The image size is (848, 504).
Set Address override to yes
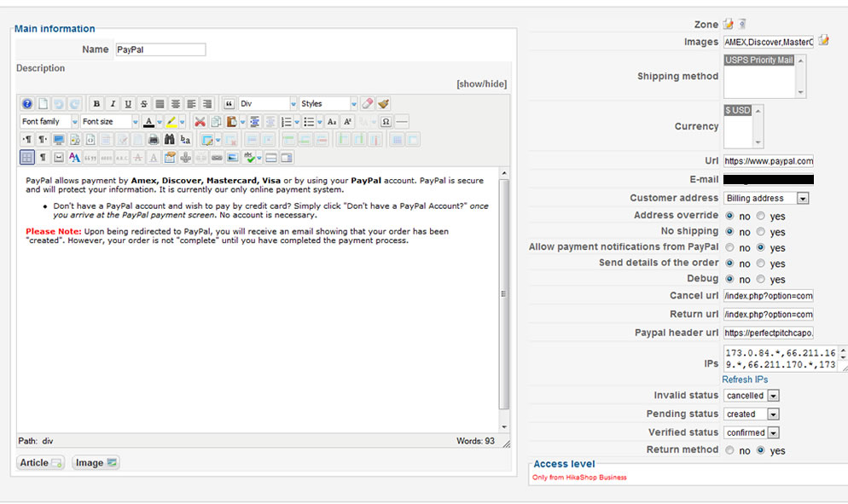(x=760, y=216)
